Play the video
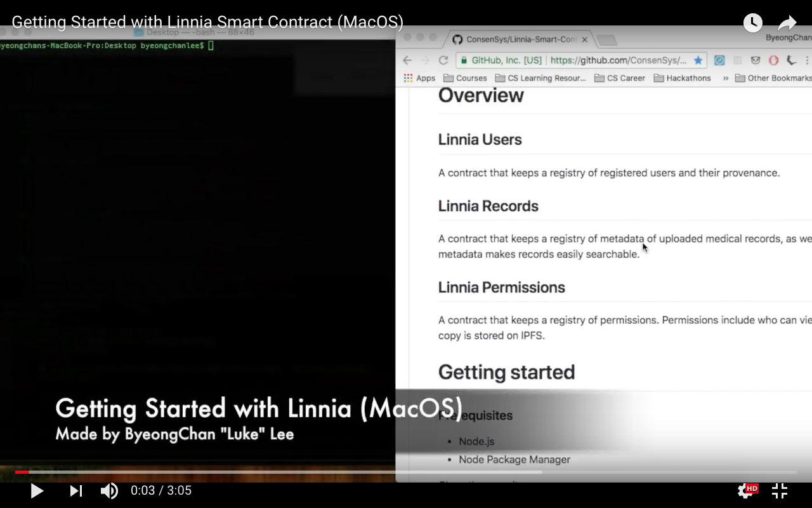The width and height of the screenshot is (812, 508). click(x=37, y=491)
